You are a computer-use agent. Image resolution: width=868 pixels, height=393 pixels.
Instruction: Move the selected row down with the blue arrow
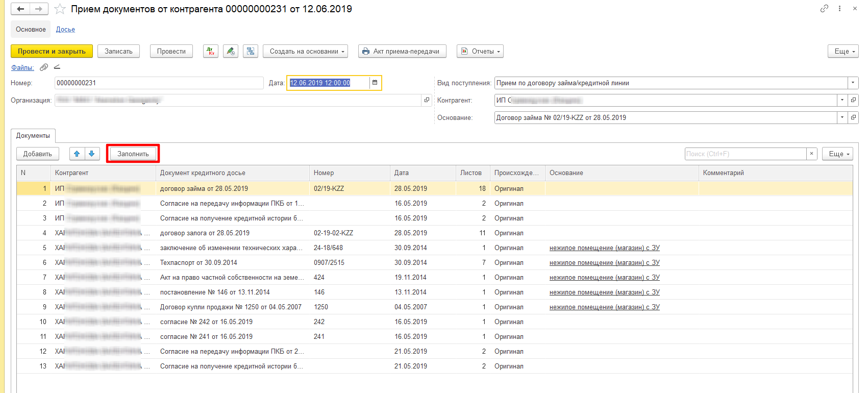coord(92,154)
